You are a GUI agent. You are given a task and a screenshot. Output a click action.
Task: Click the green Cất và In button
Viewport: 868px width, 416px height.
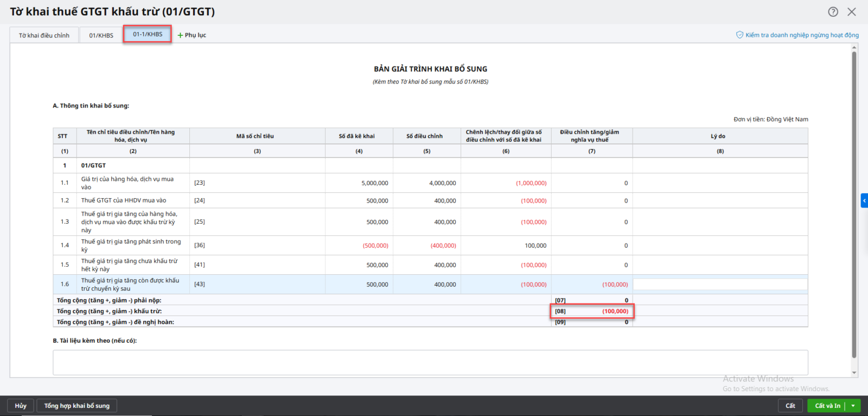tap(827, 406)
